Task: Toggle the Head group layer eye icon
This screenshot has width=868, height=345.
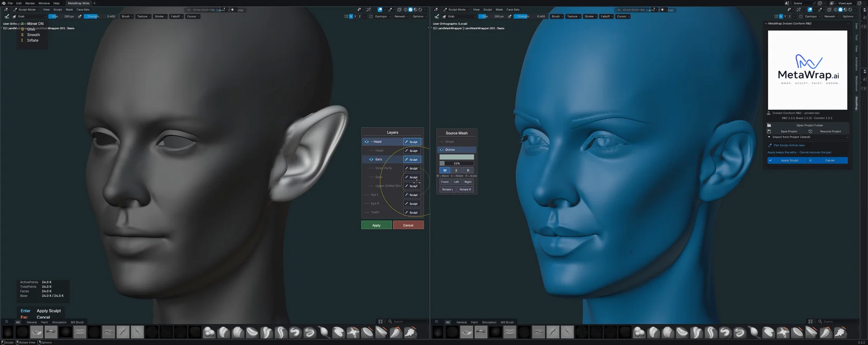Action: coord(367,142)
